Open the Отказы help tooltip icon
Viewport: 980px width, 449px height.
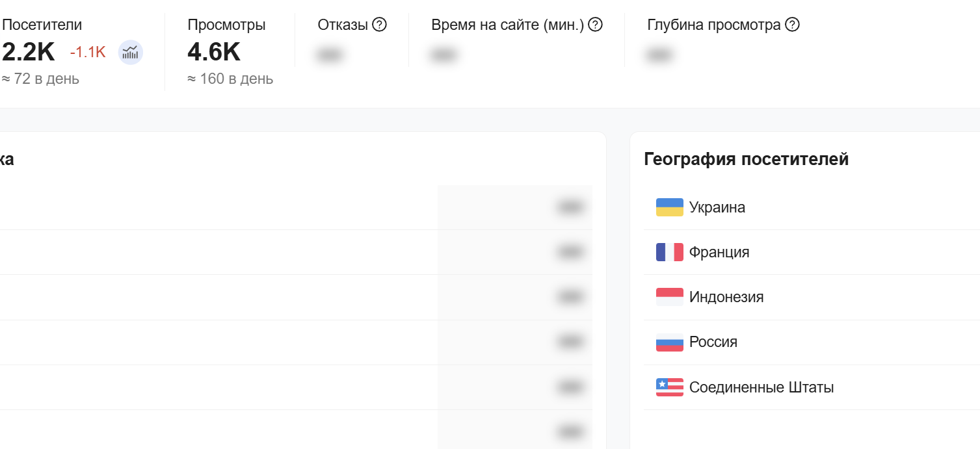click(378, 23)
